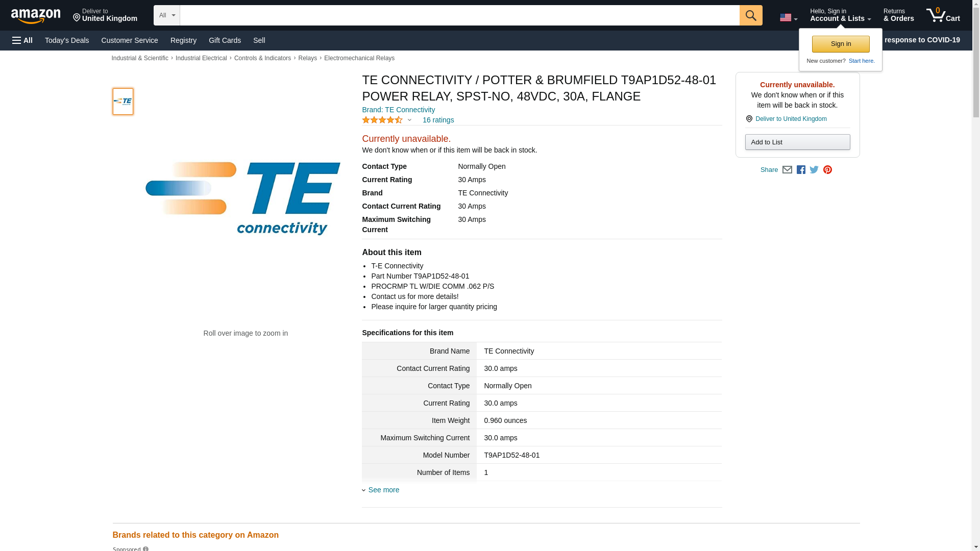Share on Pinterest icon

(x=827, y=170)
